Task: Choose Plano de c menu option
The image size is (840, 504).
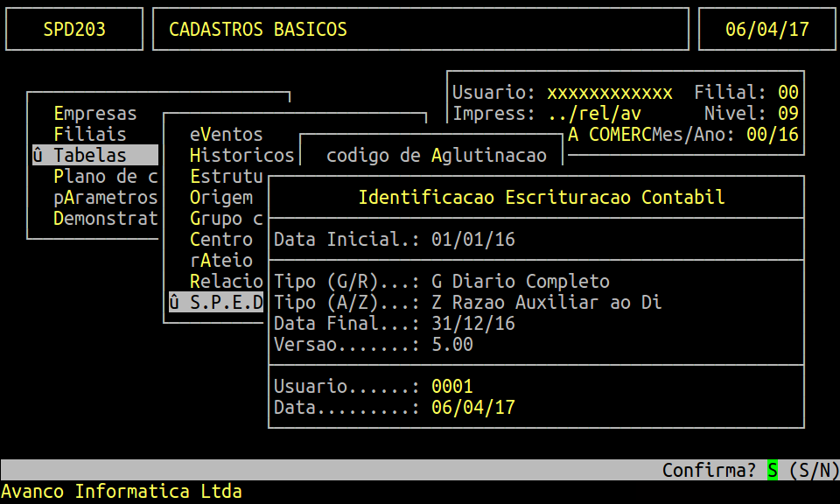Action: 105,177
